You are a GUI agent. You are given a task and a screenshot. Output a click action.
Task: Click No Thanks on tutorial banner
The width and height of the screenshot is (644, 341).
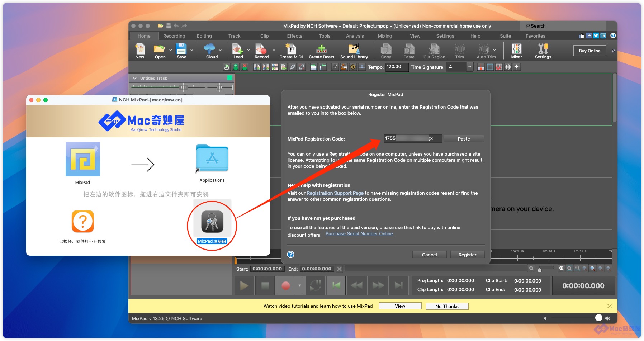point(447,306)
